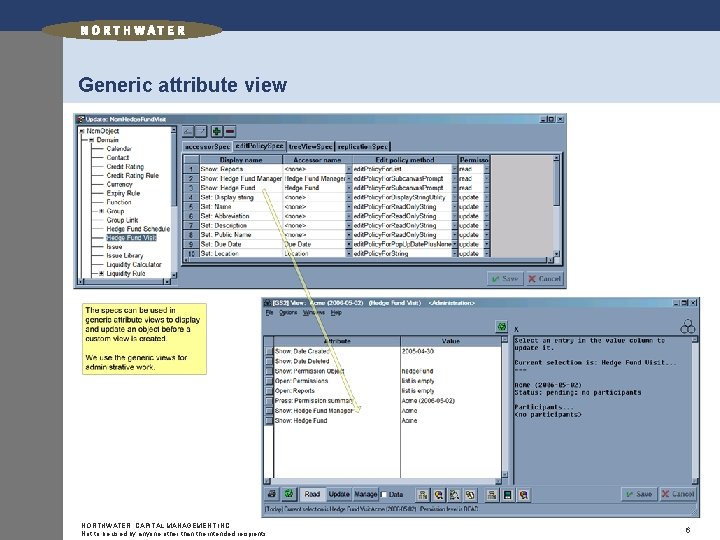Open Permission dropdown for Set: Name row
Screen dimensions: 720x540
coord(486,207)
